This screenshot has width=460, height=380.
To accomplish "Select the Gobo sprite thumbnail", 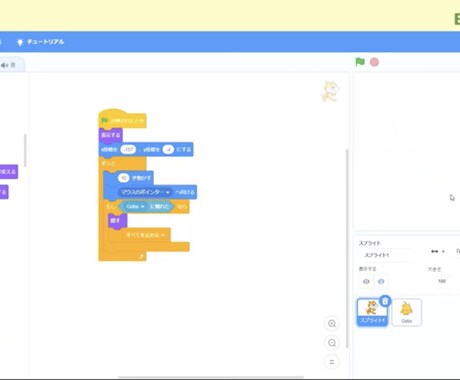I will point(407,312).
